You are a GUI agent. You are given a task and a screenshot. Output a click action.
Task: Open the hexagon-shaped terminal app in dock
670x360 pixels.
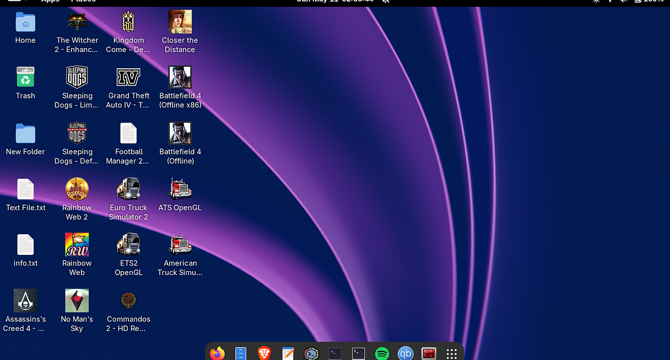pyautogui.click(x=311, y=354)
